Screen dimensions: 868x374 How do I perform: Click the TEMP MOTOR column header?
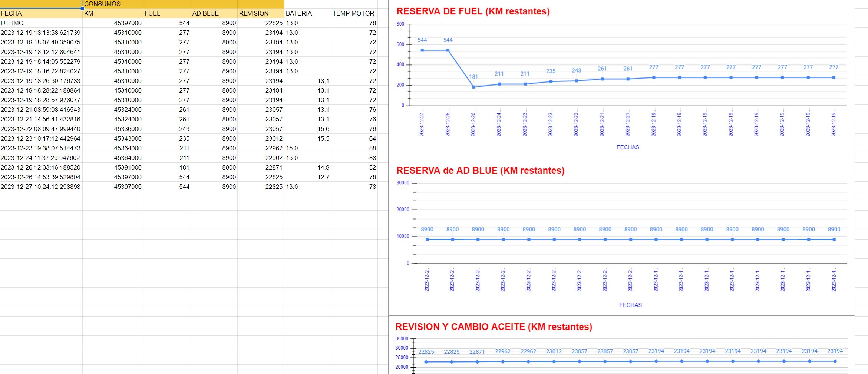coord(353,13)
